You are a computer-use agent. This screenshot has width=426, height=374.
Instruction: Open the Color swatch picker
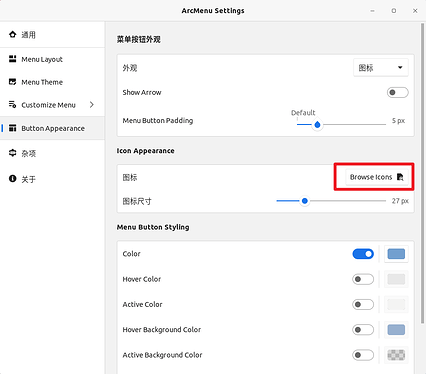pos(396,254)
